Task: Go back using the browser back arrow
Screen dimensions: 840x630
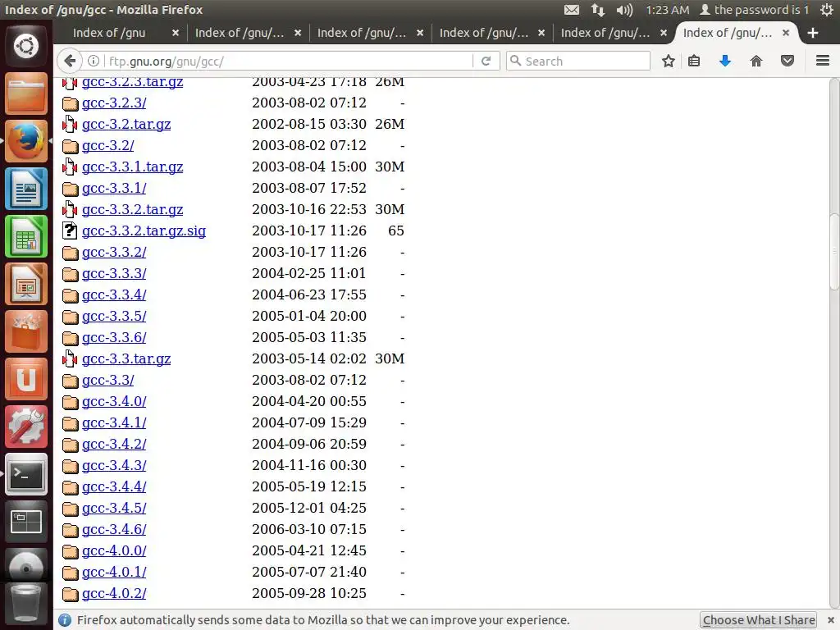Action: (70, 61)
